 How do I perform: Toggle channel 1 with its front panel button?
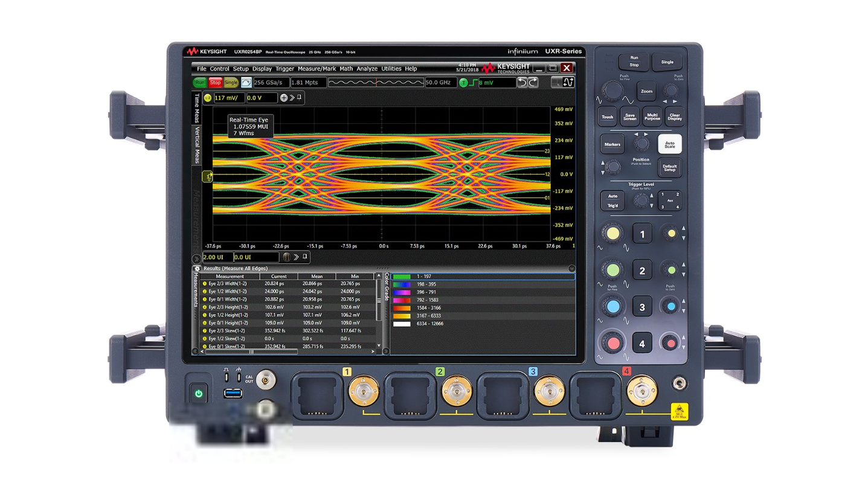point(642,234)
